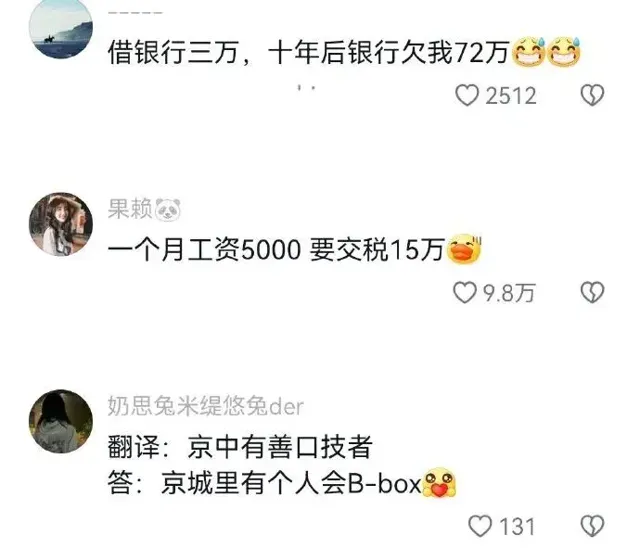Tap the heart on 果赖's comment
The image size is (640, 548).
[465, 293]
